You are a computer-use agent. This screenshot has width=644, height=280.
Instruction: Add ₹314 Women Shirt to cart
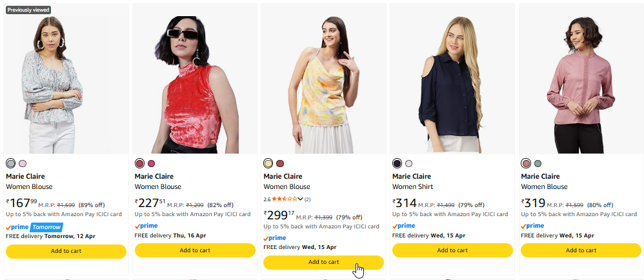(452, 250)
